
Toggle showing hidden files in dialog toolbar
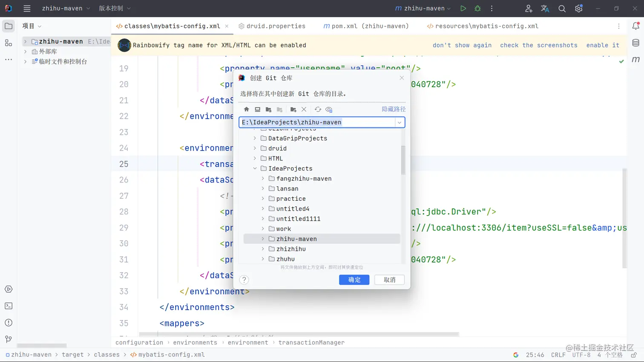click(329, 109)
